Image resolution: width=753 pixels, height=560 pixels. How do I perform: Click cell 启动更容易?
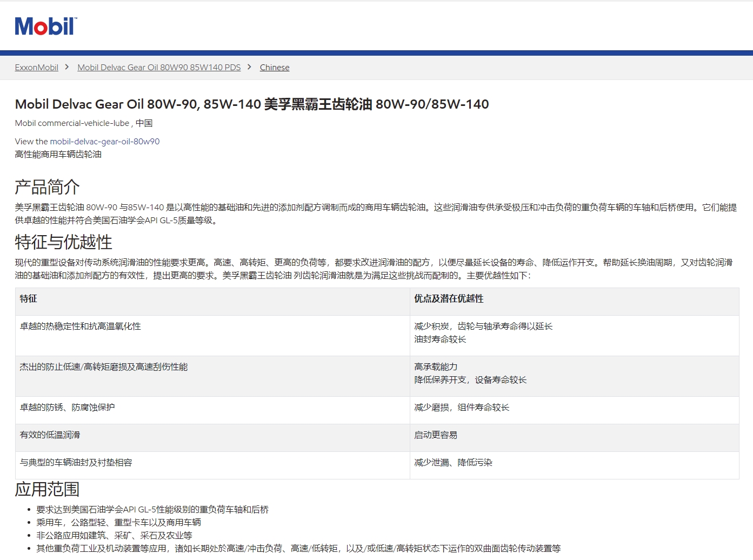574,438
